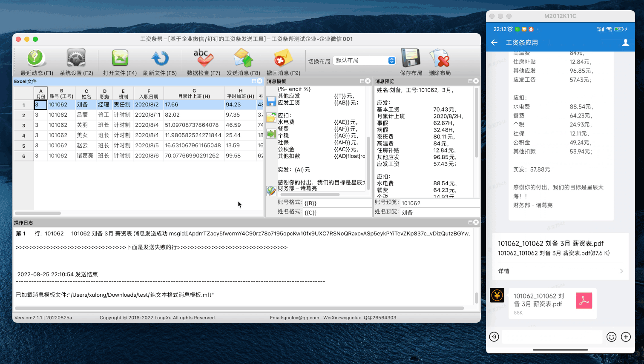Select column header B 账号 (工号)
Screen dimensions: 644x364
[61, 93]
